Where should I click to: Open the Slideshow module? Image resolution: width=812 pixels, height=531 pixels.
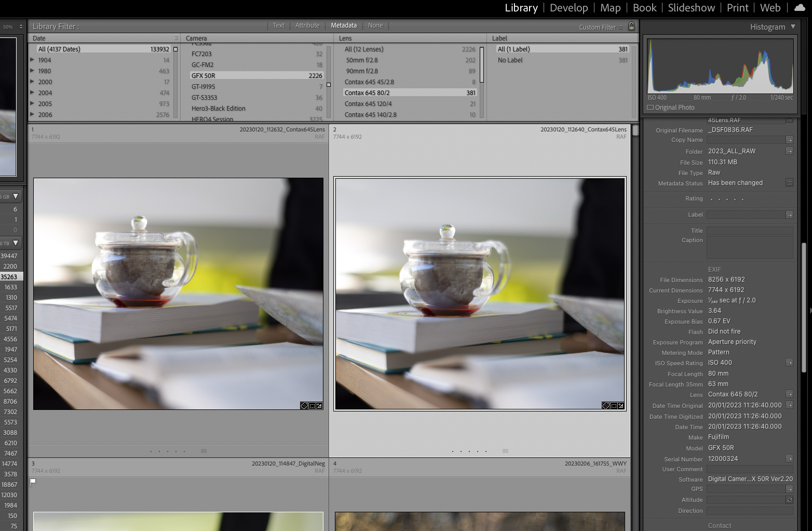[x=692, y=8]
